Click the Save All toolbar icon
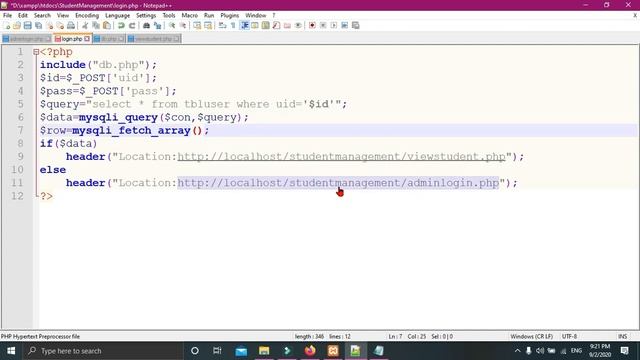 click(38, 26)
